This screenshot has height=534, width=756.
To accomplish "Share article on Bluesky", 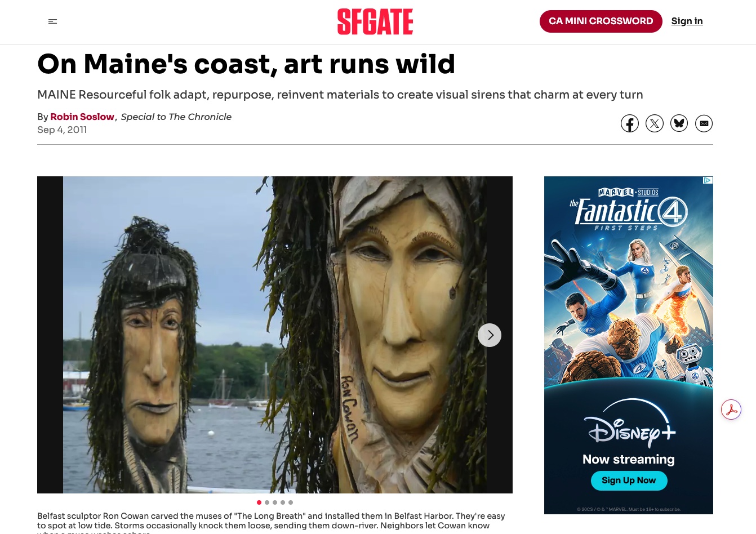I will [679, 123].
